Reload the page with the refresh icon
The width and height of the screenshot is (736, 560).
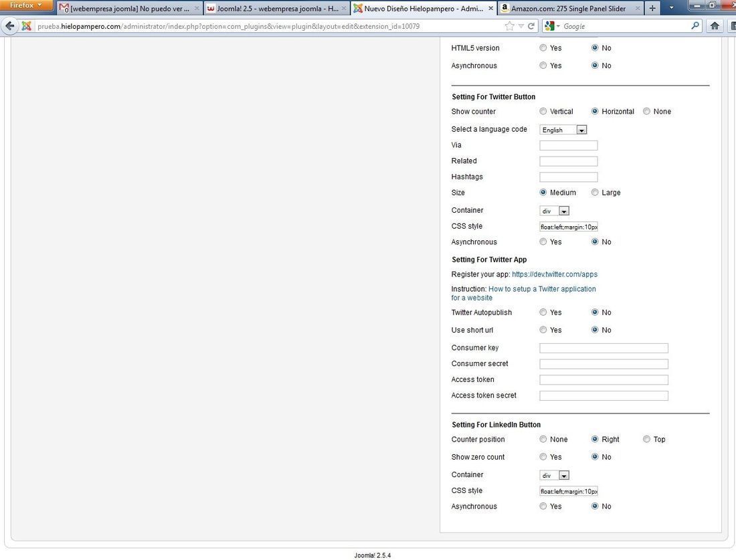point(531,26)
